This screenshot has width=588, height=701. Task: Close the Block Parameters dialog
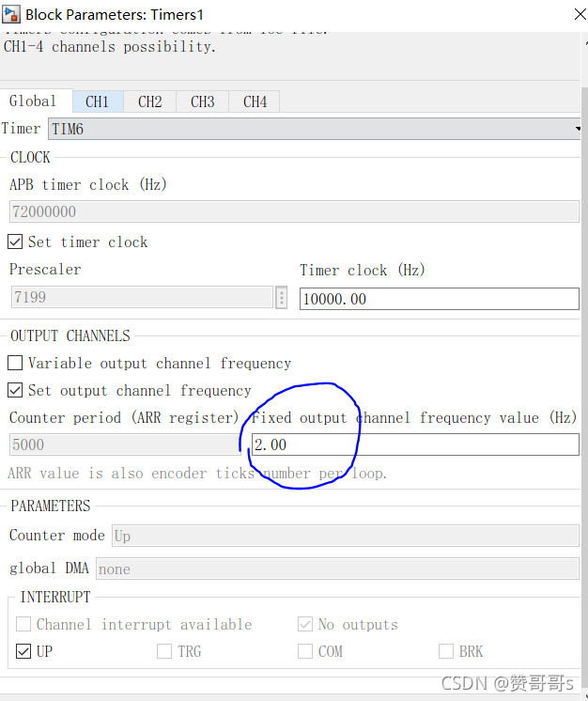click(580, 14)
